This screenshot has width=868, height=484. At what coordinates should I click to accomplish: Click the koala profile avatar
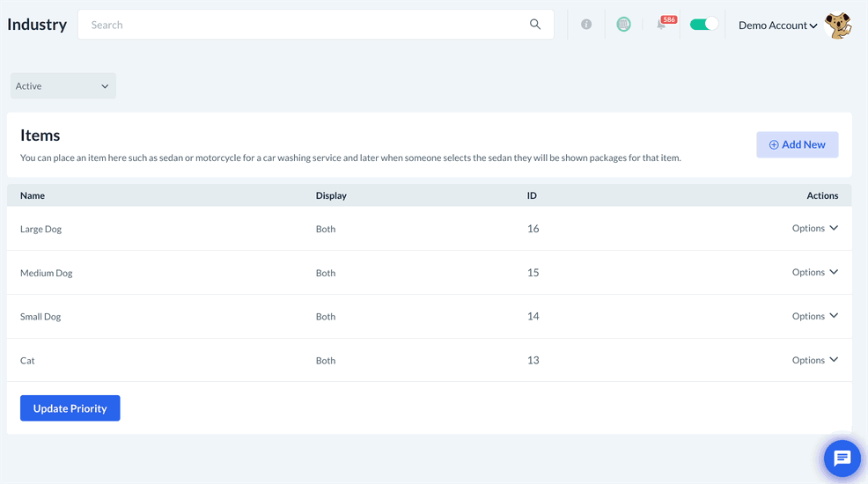[x=838, y=26]
